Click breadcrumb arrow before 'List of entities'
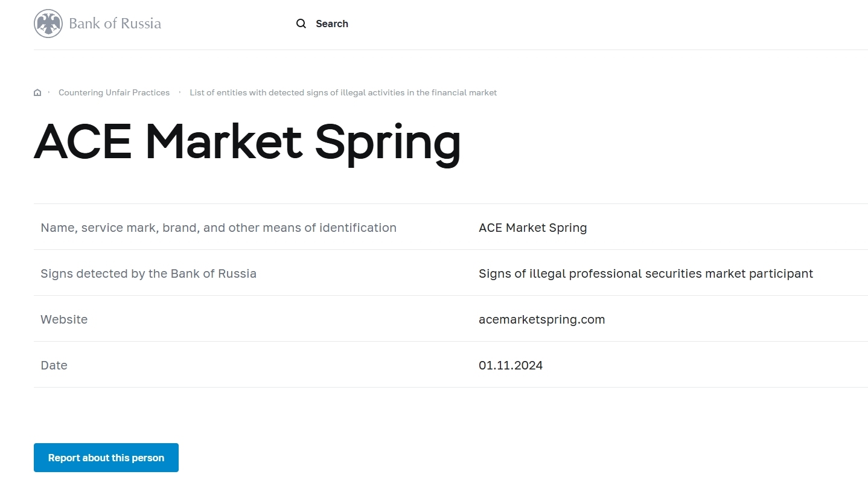 tap(180, 92)
